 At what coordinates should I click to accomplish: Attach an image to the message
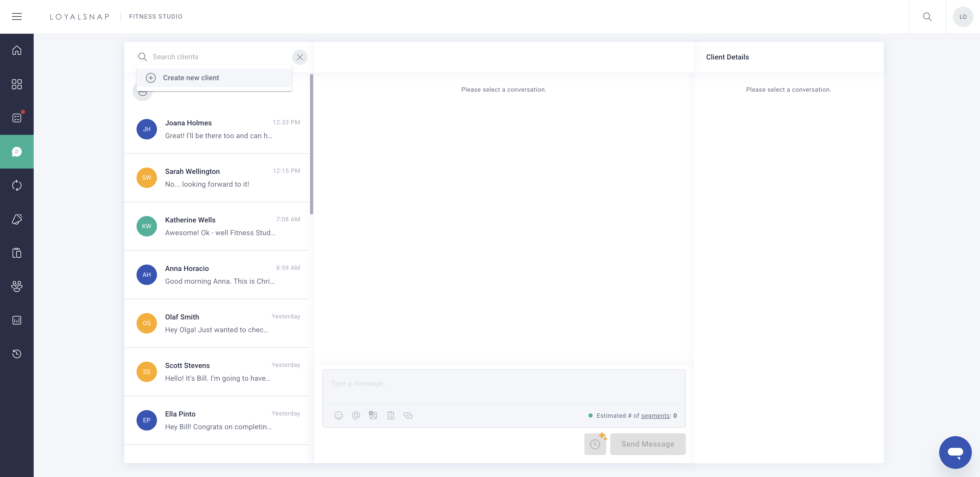click(373, 415)
